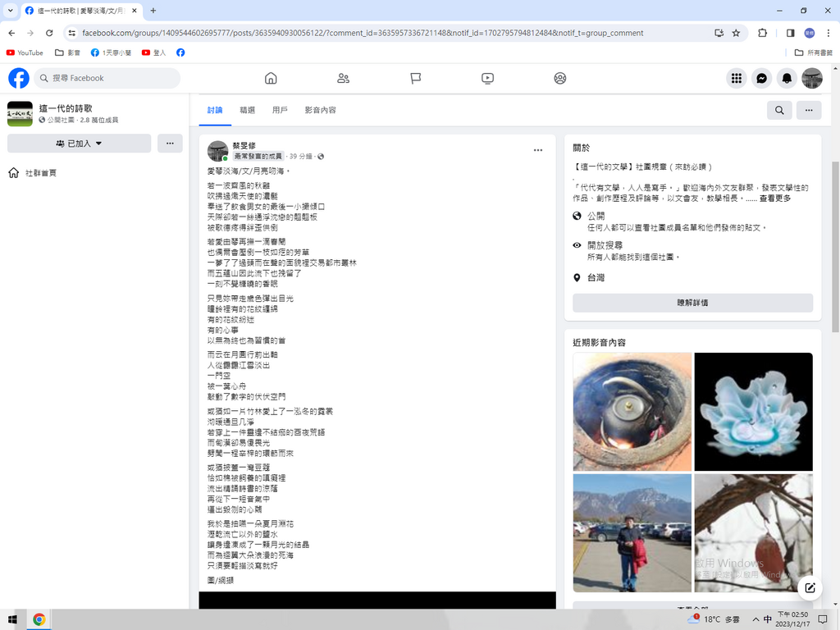This screenshot has height=630, width=840.
Task: Open the Facebook menu grid icon
Action: (736, 78)
